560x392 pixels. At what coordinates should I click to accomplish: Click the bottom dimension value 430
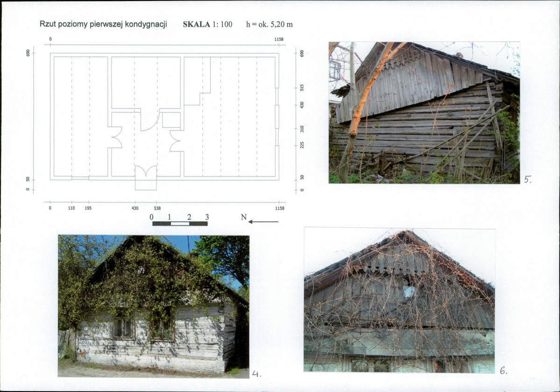(135, 208)
